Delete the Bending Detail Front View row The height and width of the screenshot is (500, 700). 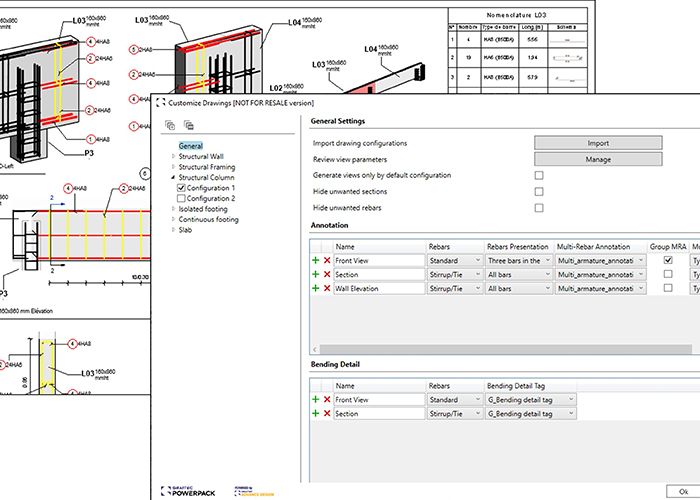pyautogui.click(x=327, y=400)
